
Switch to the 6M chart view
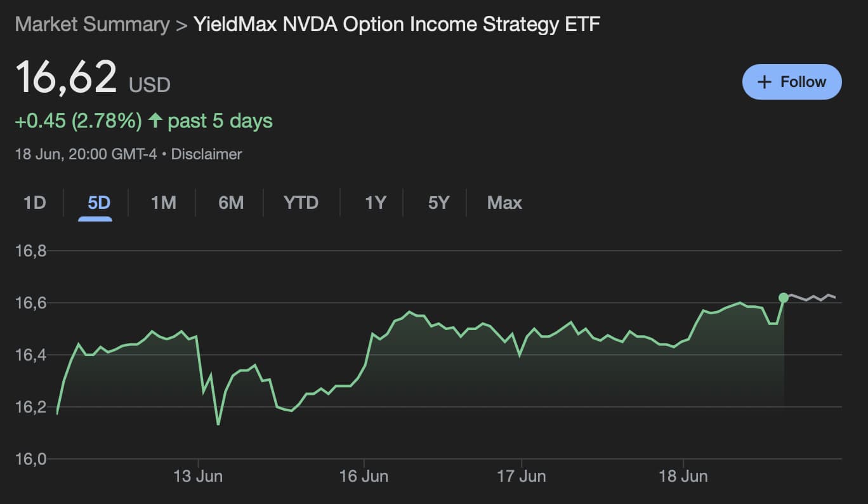[230, 202]
